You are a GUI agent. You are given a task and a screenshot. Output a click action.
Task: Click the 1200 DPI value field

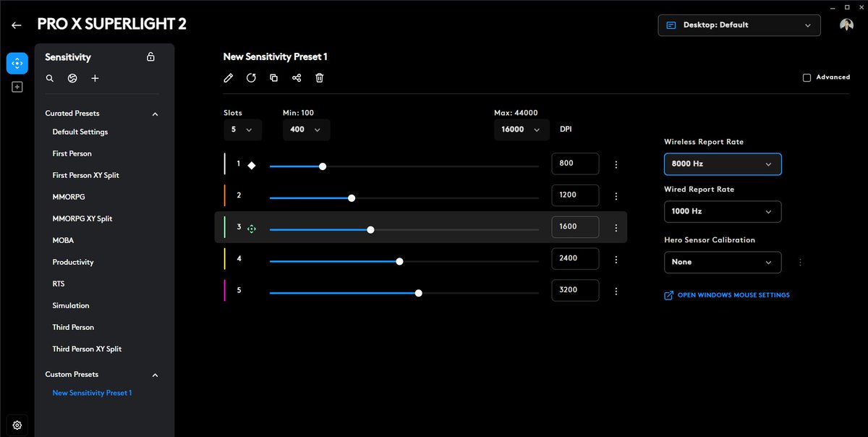575,195
